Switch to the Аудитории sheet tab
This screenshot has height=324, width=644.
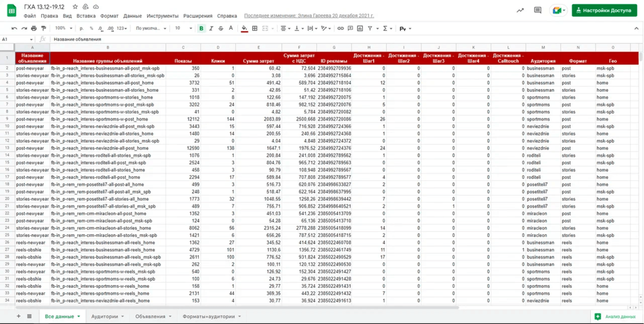pyautogui.click(x=105, y=316)
